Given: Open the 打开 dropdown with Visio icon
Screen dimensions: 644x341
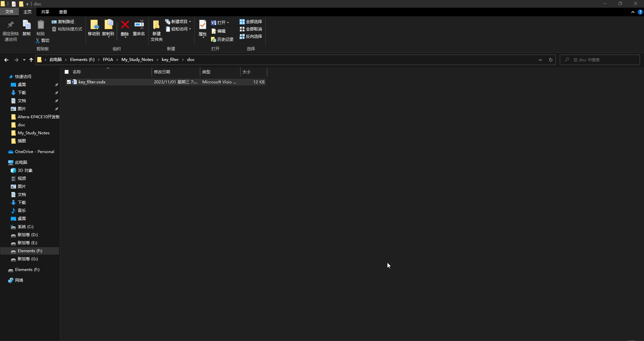Looking at the screenshot, I should click(220, 23).
